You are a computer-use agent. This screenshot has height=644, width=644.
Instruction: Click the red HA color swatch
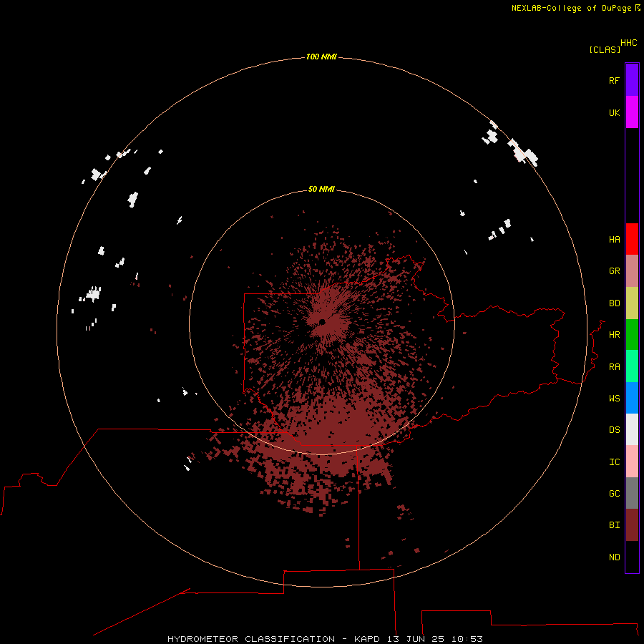tap(632, 239)
